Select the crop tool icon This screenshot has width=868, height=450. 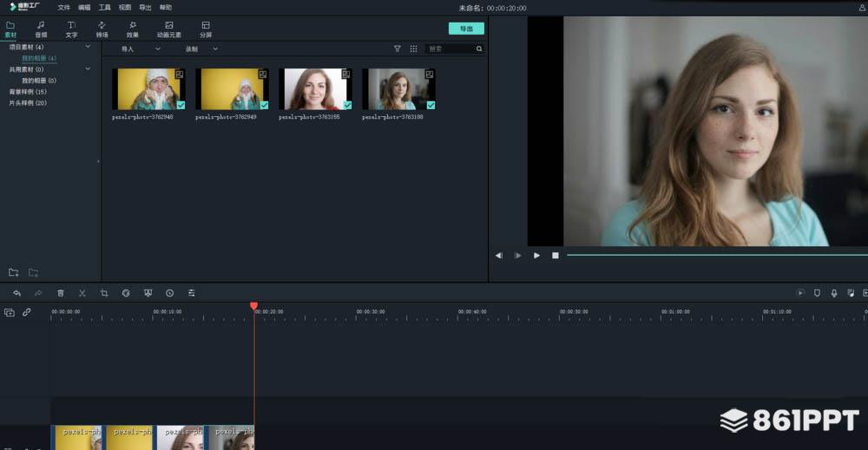click(104, 293)
